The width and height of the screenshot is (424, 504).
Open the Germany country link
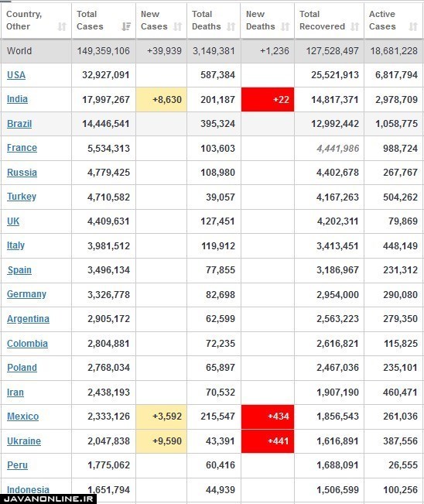pos(26,294)
